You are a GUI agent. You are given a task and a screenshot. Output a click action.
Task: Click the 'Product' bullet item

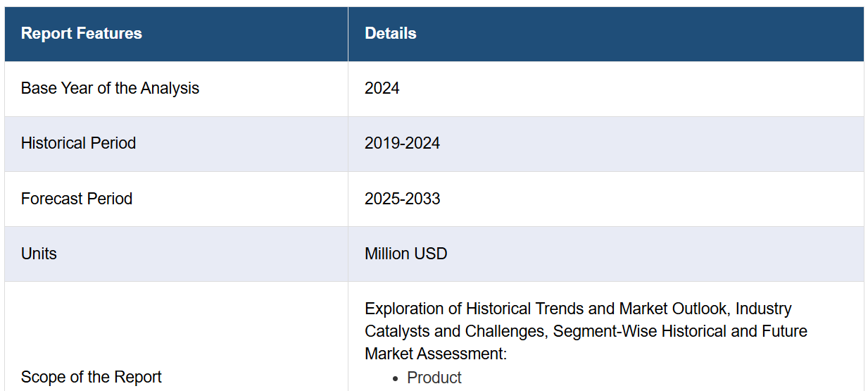pyautogui.click(x=434, y=378)
